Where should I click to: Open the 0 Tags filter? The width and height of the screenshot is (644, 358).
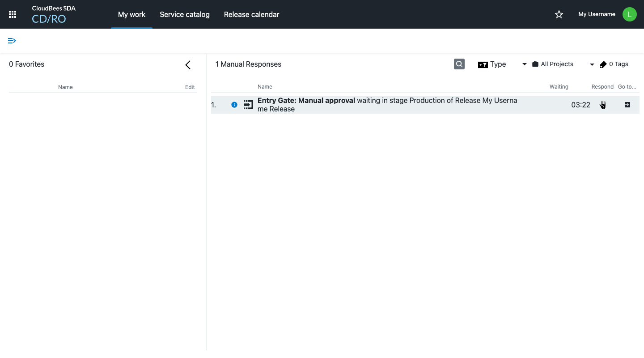(614, 64)
